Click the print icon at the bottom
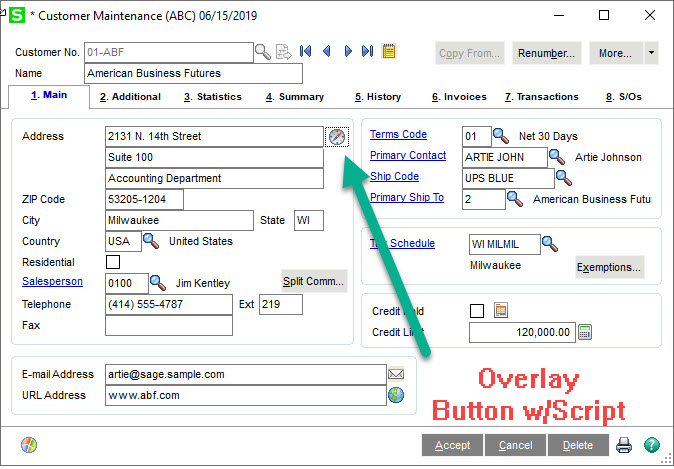Image resolution: width=674 pixels, height=469 pixels. [x=624, y=445]
